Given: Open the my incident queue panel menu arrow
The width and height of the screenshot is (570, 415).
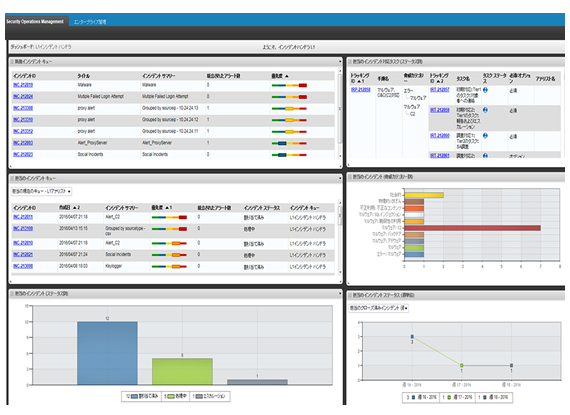Looking at the screenshot, I should (340, 178).
